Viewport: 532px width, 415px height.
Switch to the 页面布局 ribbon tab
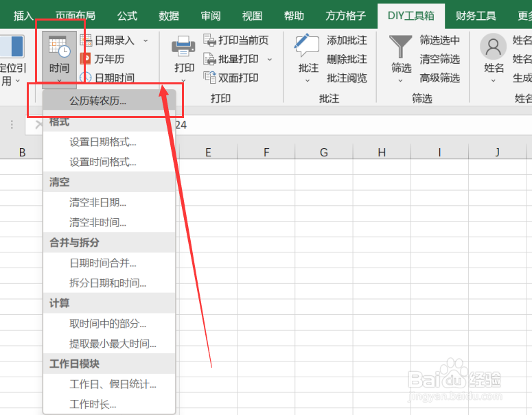click(x=76, y=16)
